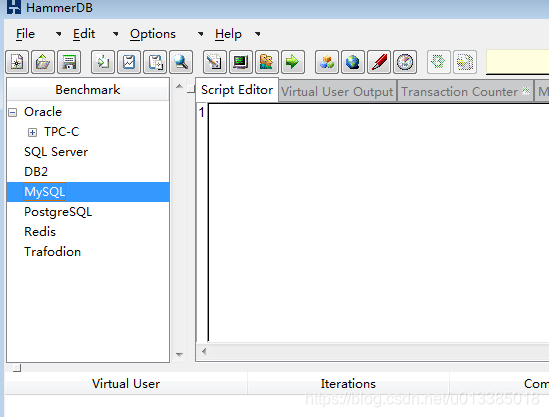This screenshot has height=417, width=549.
Task: Click the Virtual User column header
Action: (126, 384)
